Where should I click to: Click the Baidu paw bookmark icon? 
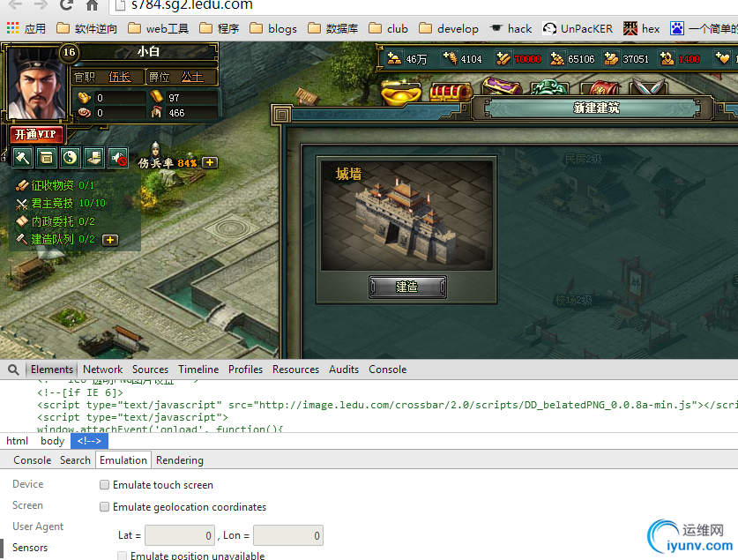(677, 28)
